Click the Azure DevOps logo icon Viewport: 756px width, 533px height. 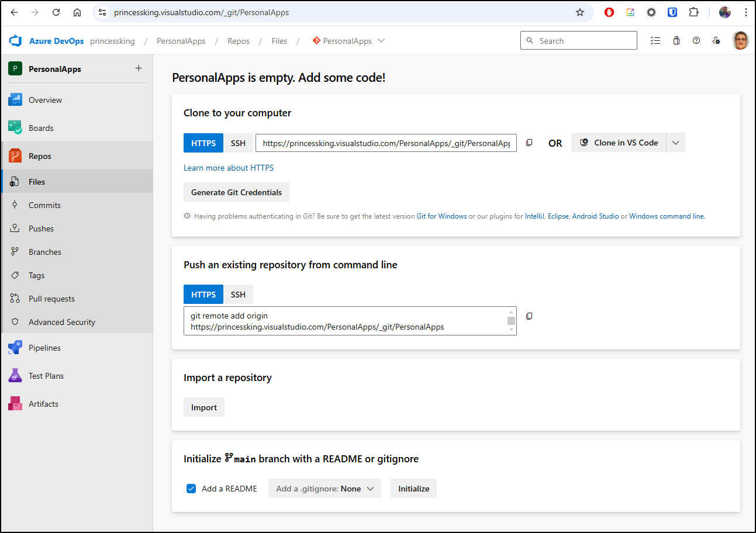tap(15, 41)
